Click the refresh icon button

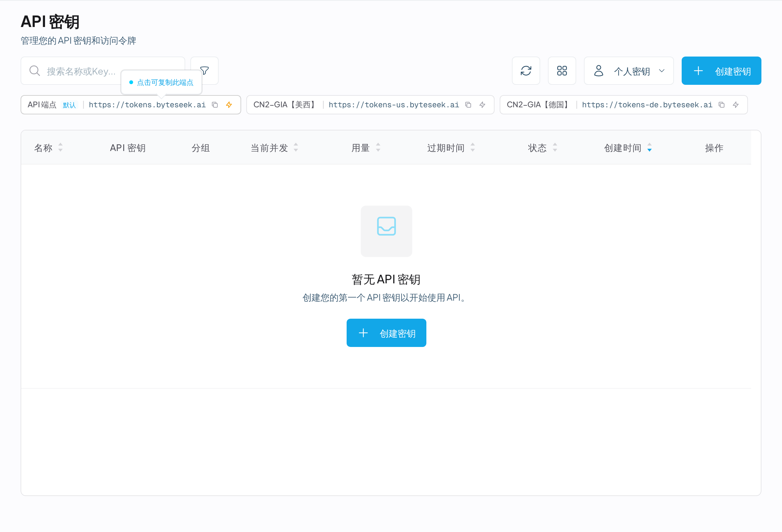tap(526, 71)
